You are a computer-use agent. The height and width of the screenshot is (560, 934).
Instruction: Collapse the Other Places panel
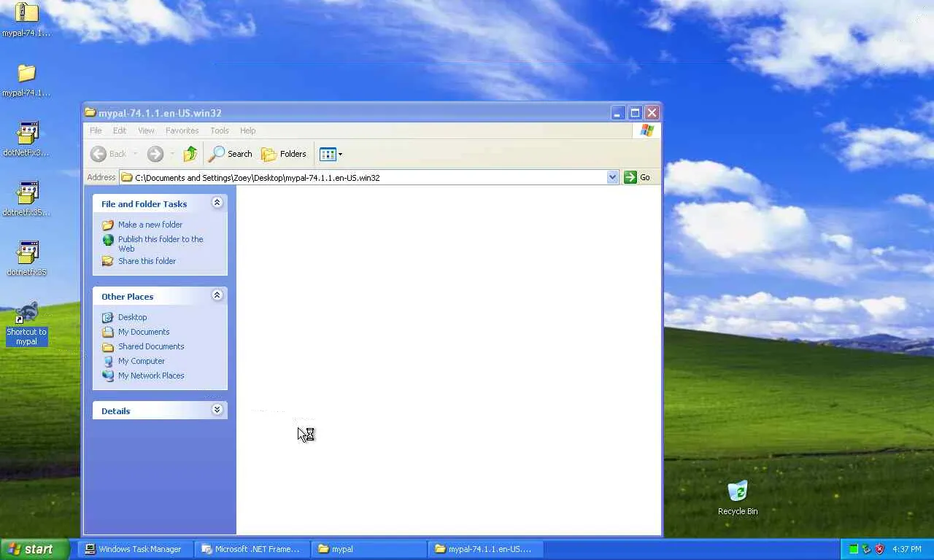[217, 295]
